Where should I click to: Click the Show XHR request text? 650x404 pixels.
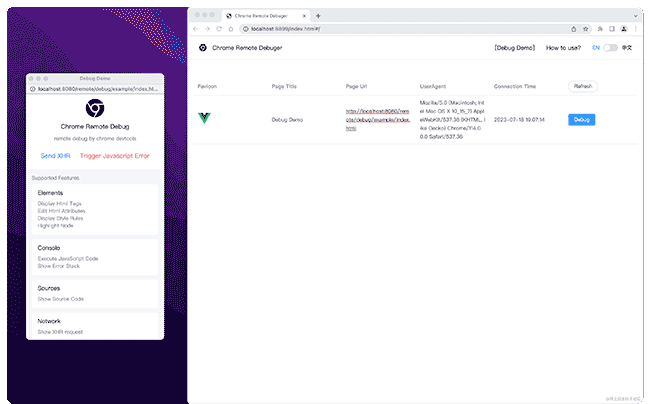coord(60,332)
